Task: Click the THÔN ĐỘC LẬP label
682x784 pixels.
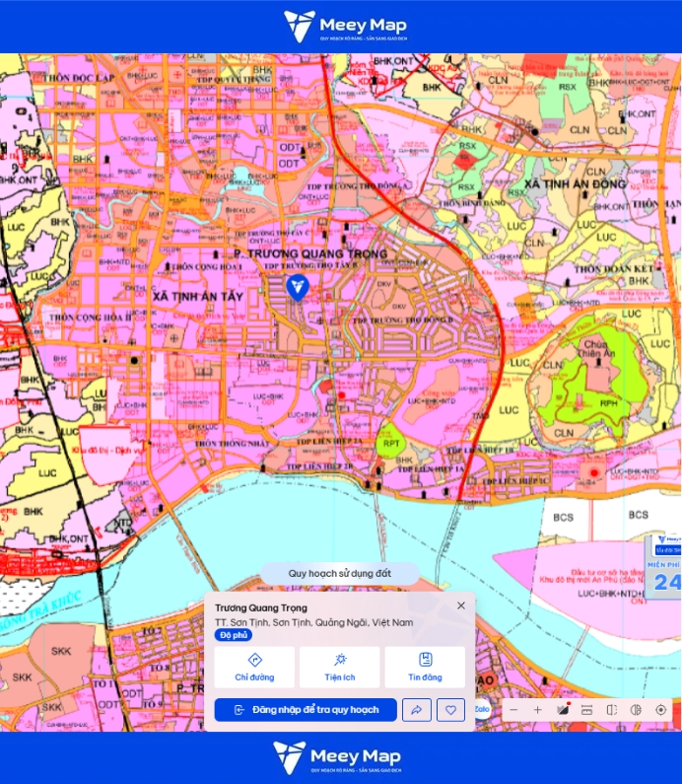Action: click(78, 78)
